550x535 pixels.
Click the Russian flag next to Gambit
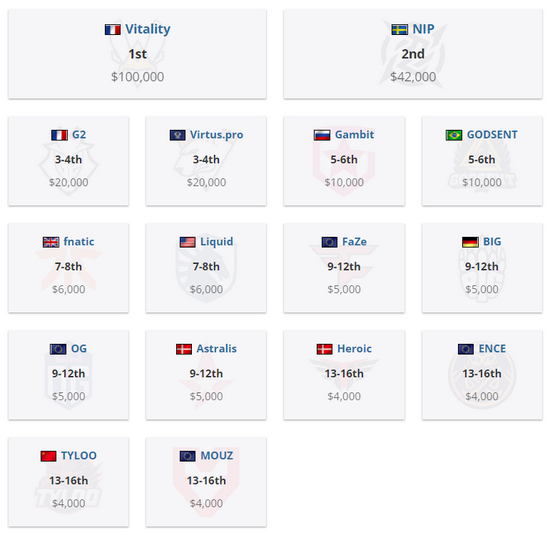click(x=322, y=135)
